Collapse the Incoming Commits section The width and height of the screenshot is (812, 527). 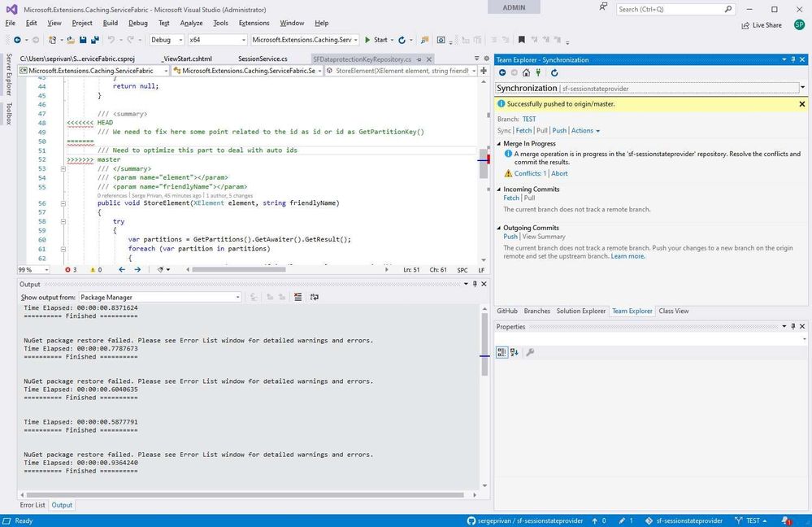coord(499,189)
